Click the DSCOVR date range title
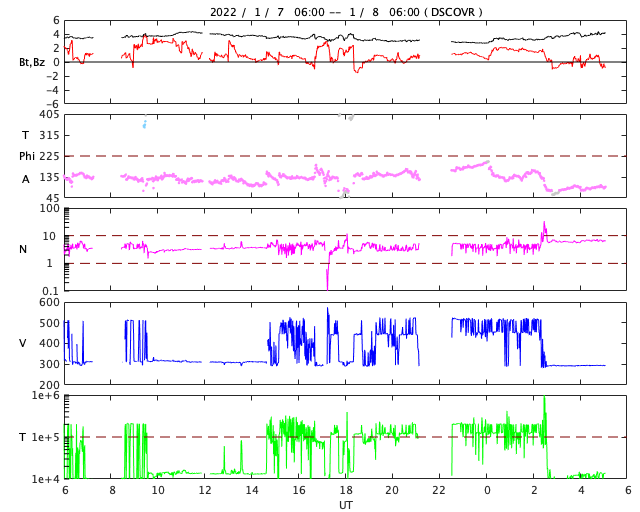Screen dimensions: 640x512 click(345, 12)
